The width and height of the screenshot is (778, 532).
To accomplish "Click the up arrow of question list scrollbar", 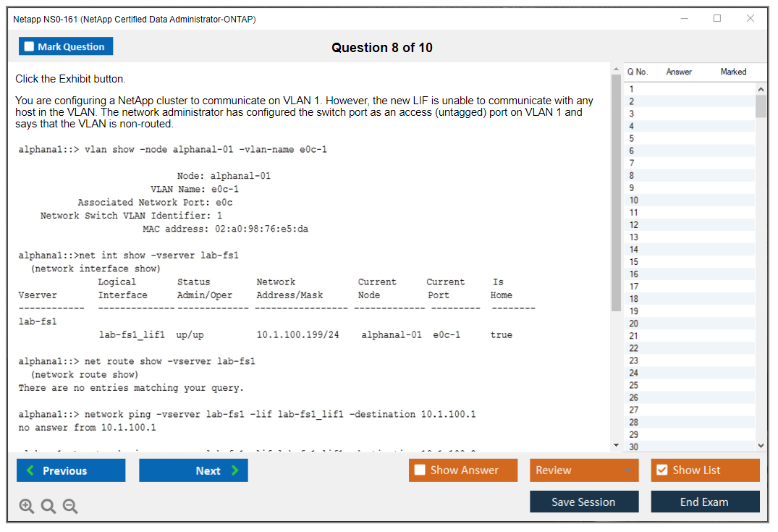I will point(761,89).
